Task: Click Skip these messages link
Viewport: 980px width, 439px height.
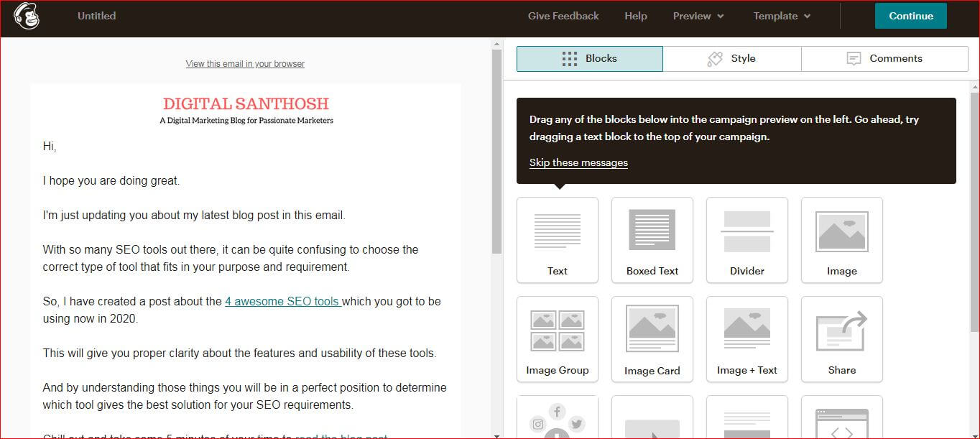Action: [x=578, y=162]
